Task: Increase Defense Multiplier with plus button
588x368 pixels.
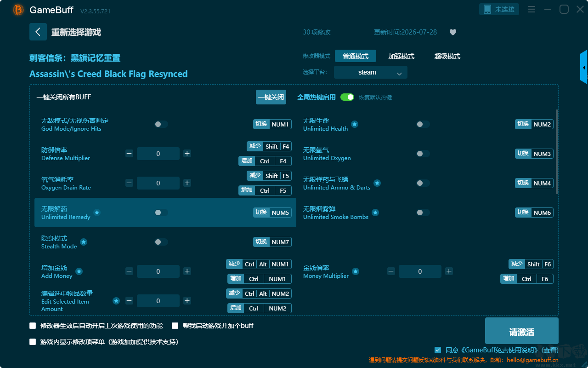Action: [187, 154]
